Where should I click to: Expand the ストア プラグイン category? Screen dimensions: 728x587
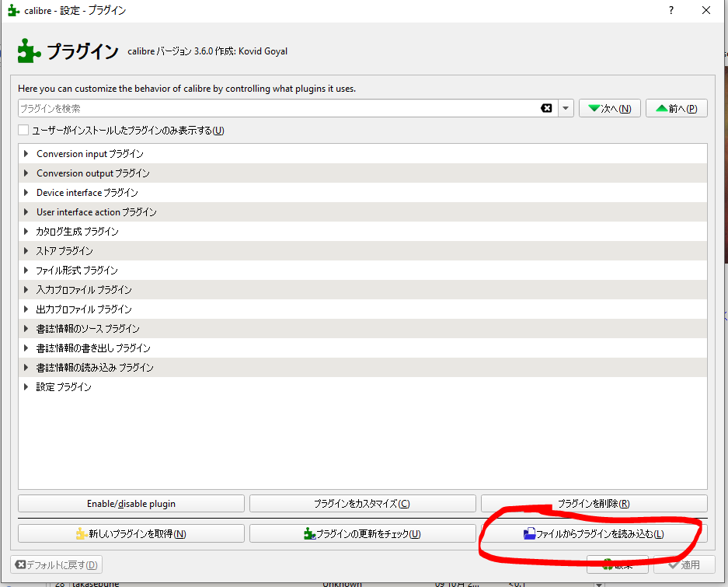[26, 251]
